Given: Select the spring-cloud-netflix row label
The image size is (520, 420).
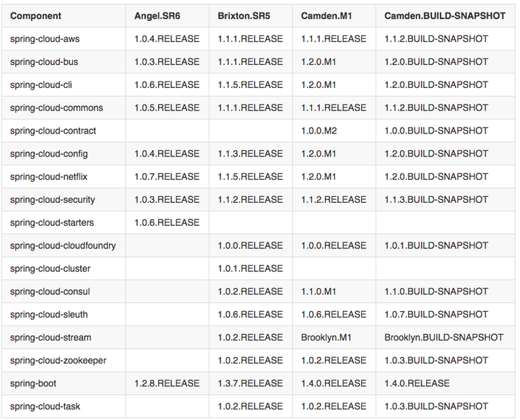Looking at the screenshot, I should coord(48,176).
